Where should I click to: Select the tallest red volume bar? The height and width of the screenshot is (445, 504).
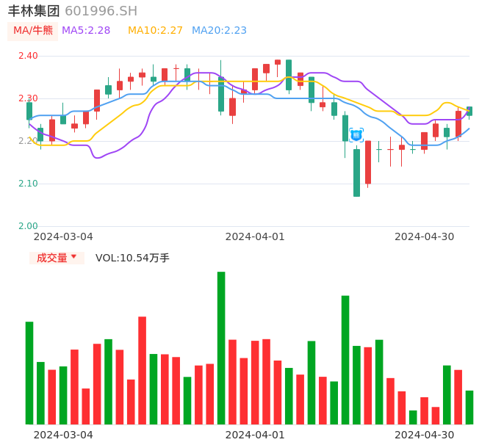pyautogui.click(x=142, y=370)
